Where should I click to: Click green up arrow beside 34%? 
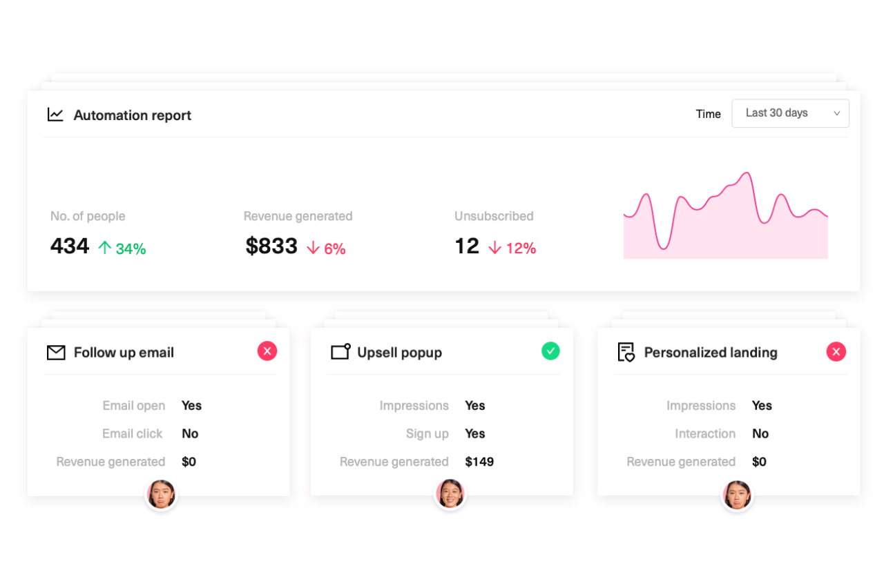(105, 248)
